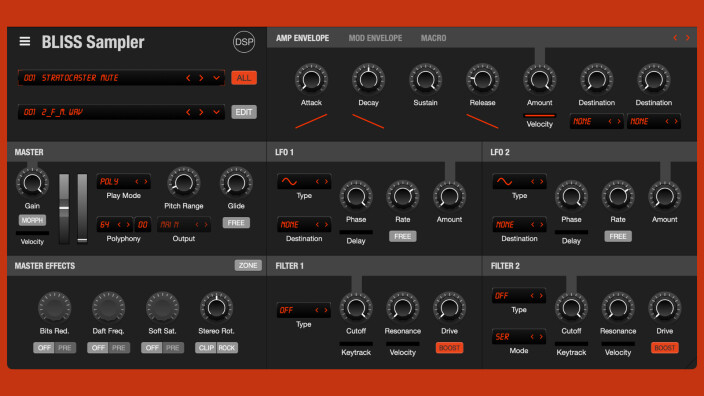This screenshot has width=704, height=396.
Task: Toggle the MORPH button
Action: (x=32, y=220)
